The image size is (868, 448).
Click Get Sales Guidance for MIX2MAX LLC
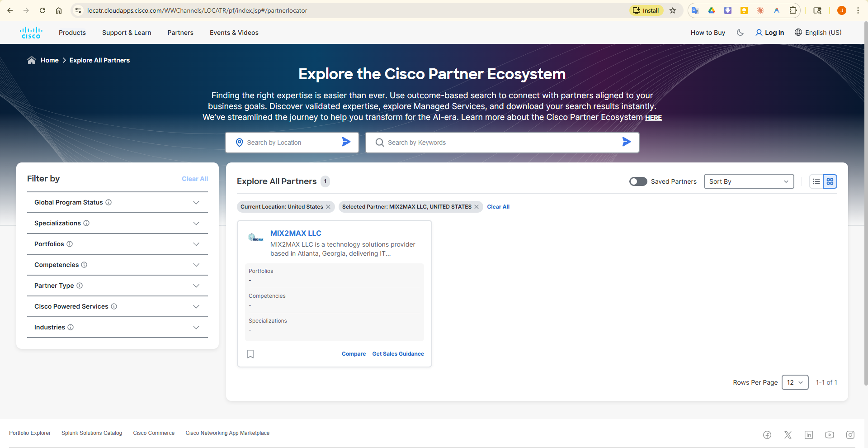(398, 353)
